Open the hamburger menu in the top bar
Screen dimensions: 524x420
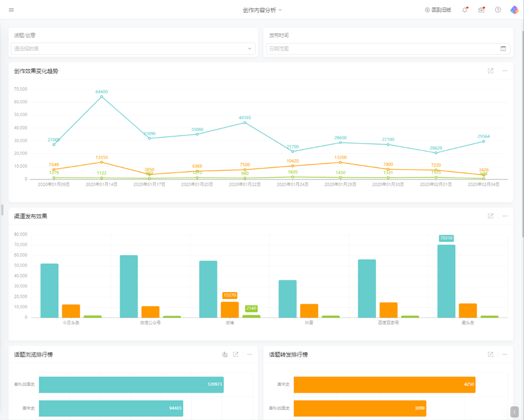(12, 10)
